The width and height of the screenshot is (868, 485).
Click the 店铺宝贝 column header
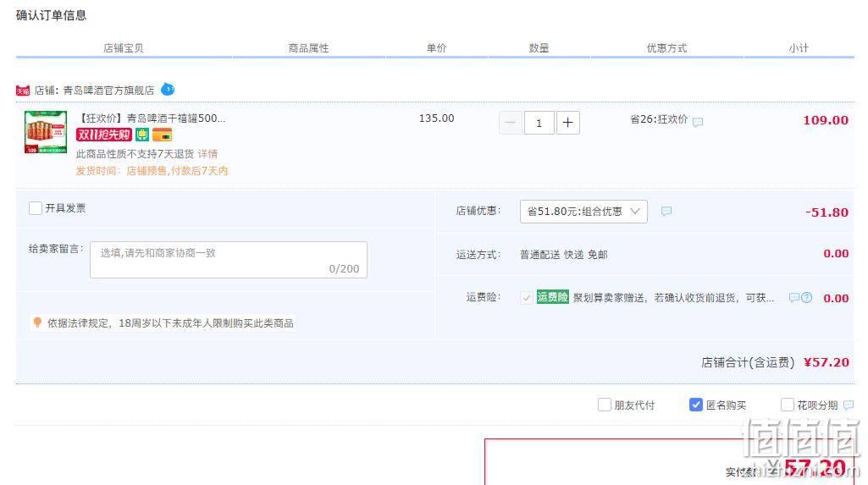(x=124, y=48)
